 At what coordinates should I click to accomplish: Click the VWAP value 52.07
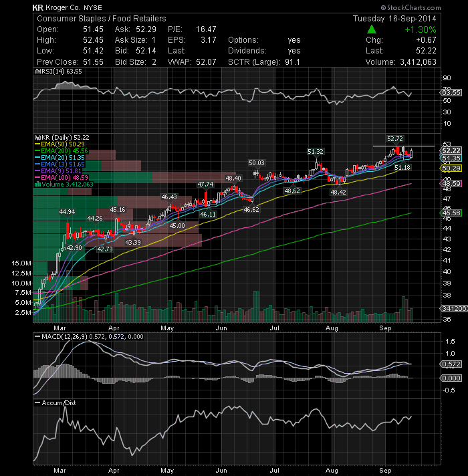pyautogui.click(x=206, y=62)
